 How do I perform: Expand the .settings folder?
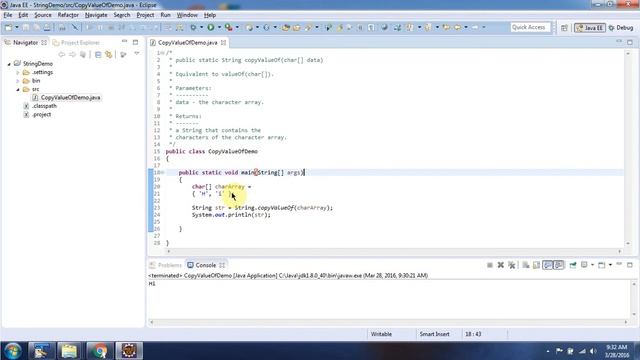(x=18, y=72)
